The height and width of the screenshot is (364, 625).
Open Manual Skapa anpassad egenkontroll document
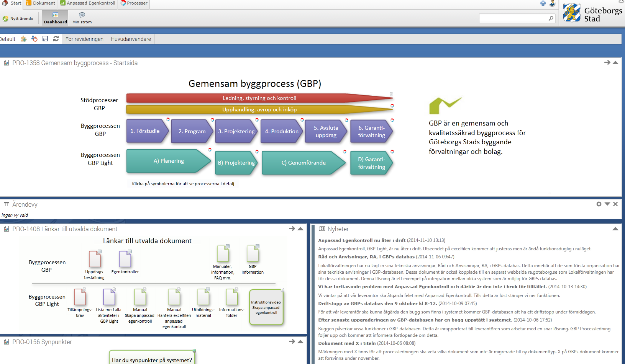click(x=140, y=297)
